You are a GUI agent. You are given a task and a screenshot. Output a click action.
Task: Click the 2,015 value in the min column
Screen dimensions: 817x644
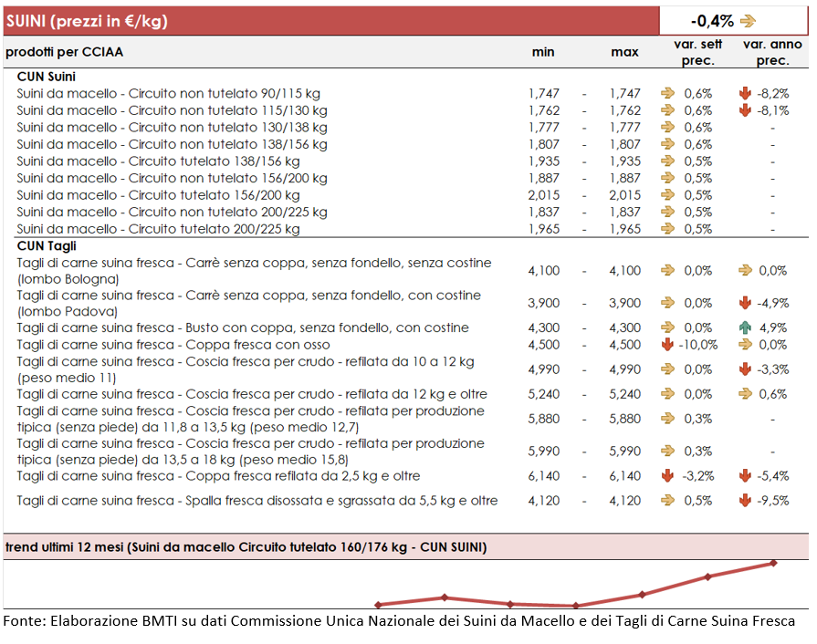click(x=543, y=195)
